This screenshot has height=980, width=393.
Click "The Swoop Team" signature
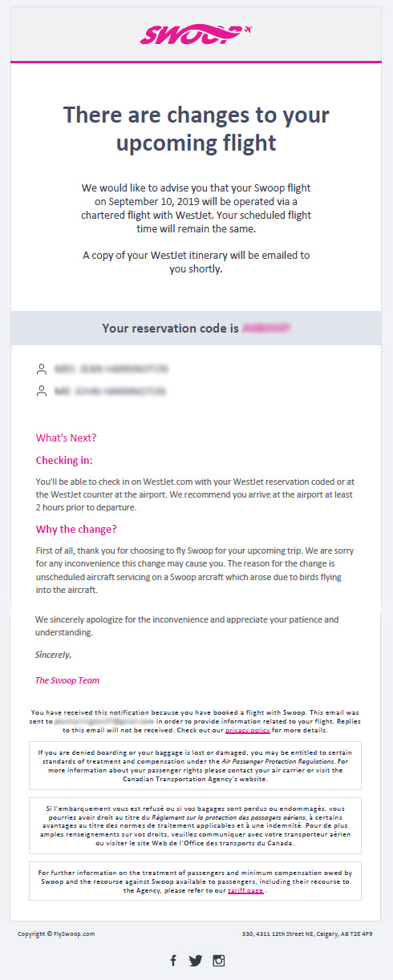pos(67,680)
